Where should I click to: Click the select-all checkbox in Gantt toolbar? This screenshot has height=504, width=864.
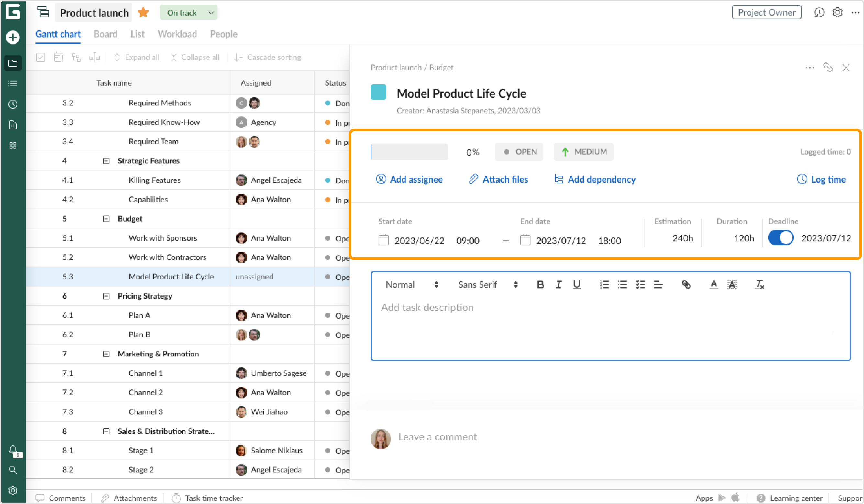[40, 57]
